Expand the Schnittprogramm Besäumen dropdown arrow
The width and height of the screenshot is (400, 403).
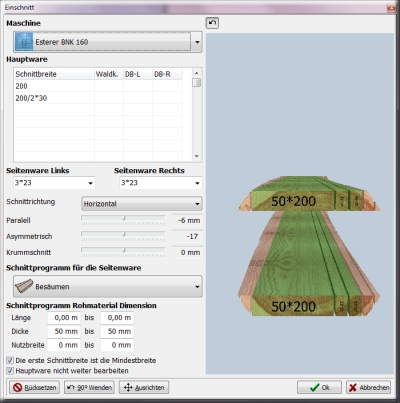pos(197,287)
